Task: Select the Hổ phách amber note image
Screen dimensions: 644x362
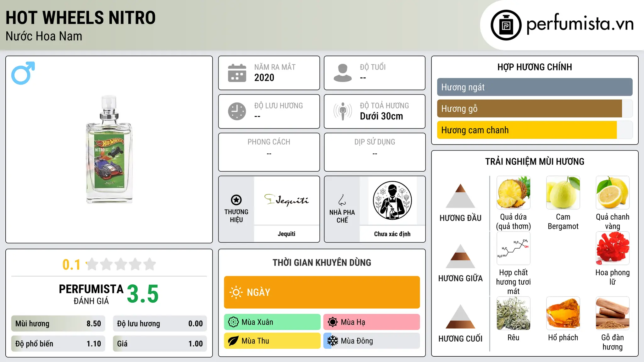Action: [x=563, y=313]
